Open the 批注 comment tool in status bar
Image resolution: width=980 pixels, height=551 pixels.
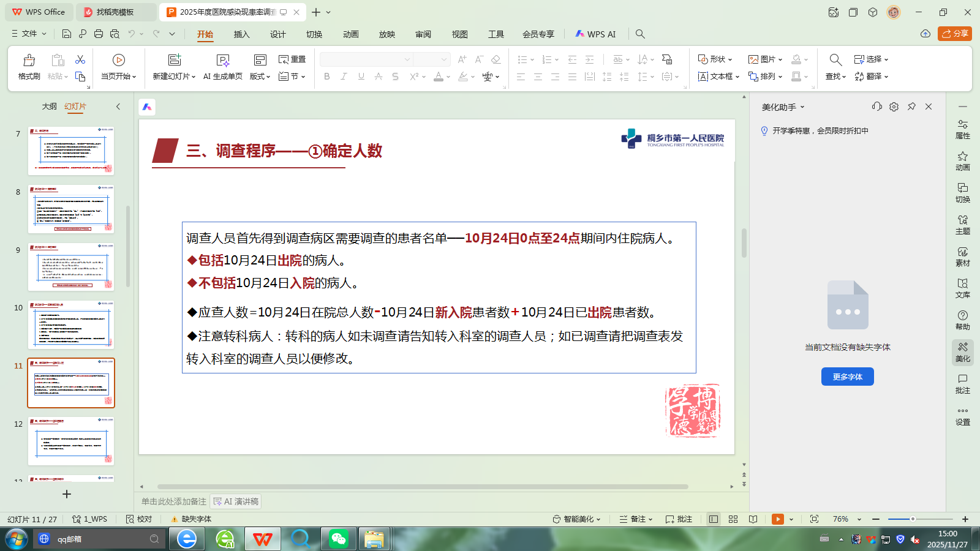click(678, 519)
